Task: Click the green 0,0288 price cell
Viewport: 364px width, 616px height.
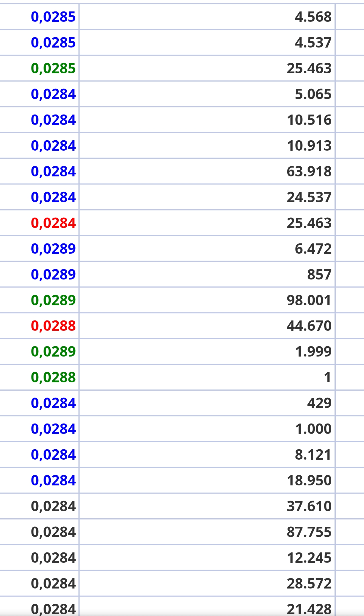Action: point(39,377)
